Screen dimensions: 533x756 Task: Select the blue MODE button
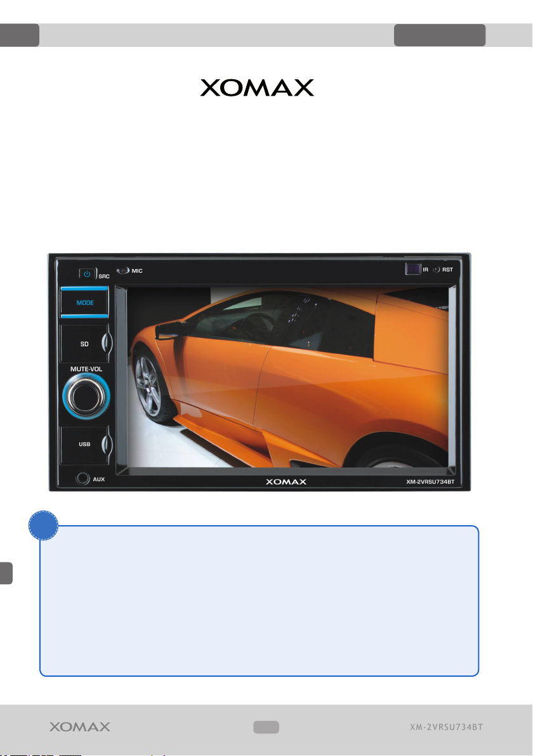coord(84,303)
